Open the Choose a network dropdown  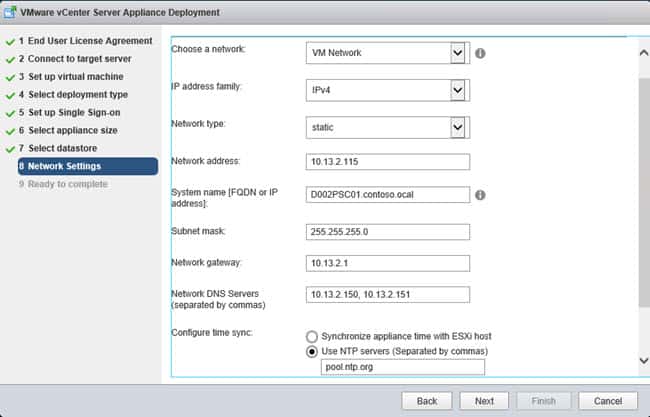(x=388, y=53)
